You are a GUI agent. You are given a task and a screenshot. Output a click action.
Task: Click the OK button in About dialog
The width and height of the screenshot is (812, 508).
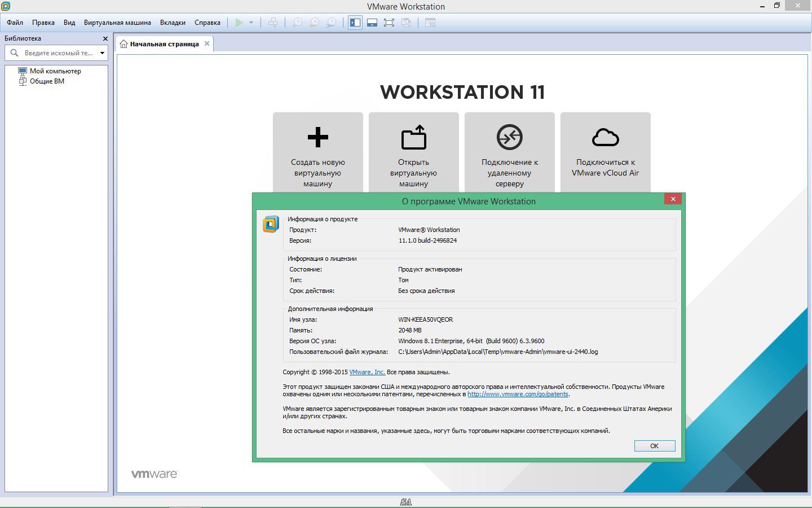point(655,446)
